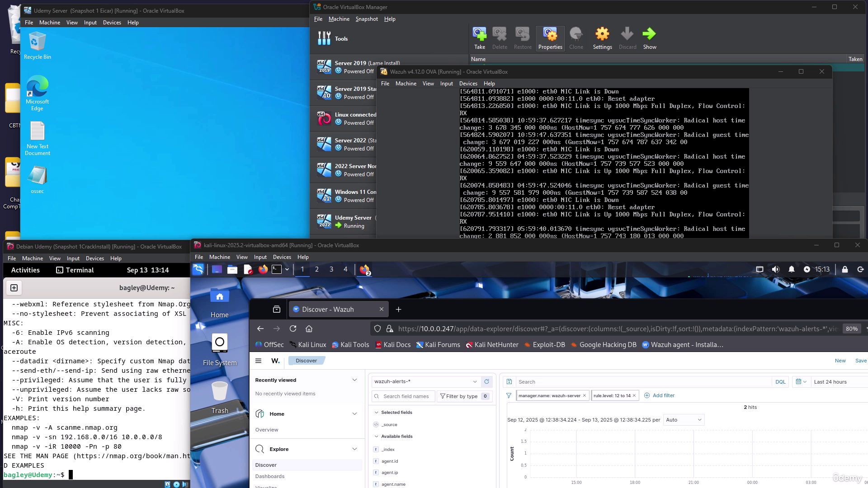Toggle the Wazuh hamburger navigation menu
The height and width of the screenshot is (488, 868).
point(258,361)
